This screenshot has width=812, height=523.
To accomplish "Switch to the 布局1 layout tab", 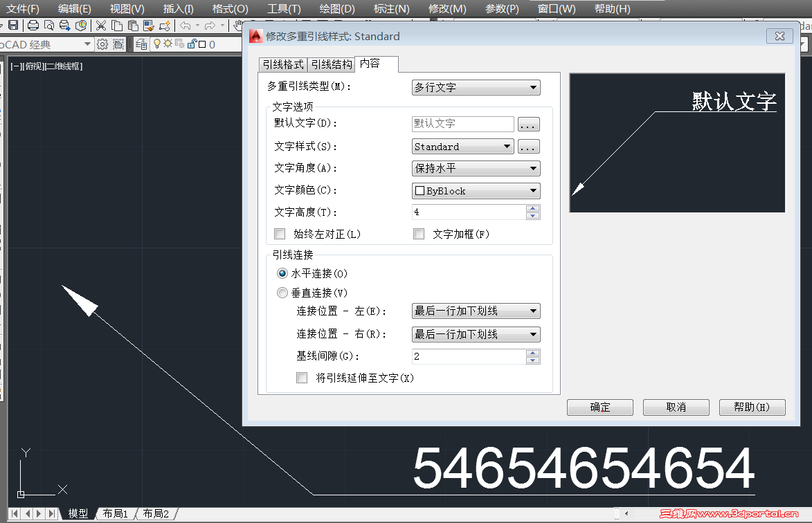I will point(115,514).
